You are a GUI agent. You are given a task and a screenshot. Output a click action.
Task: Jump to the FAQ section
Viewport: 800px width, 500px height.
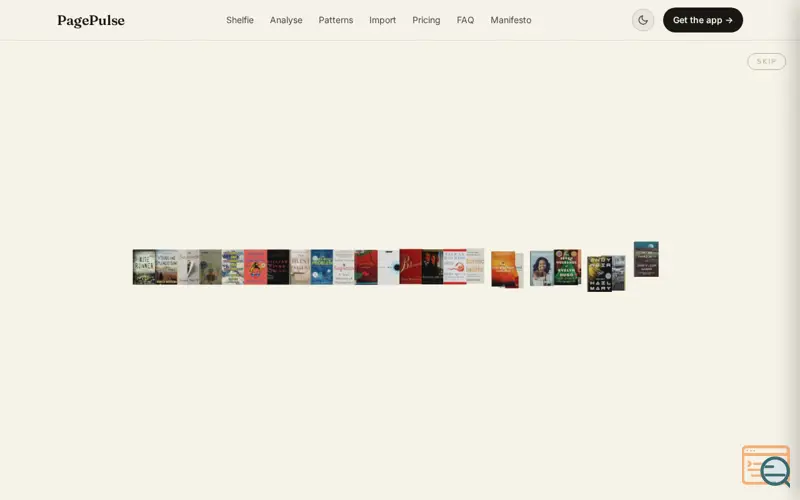465,20
